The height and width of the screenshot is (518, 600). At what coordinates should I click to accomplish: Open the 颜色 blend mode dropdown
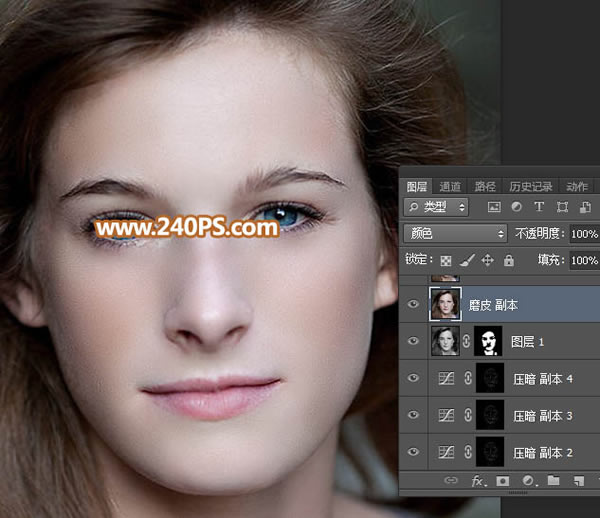point(455,233)
